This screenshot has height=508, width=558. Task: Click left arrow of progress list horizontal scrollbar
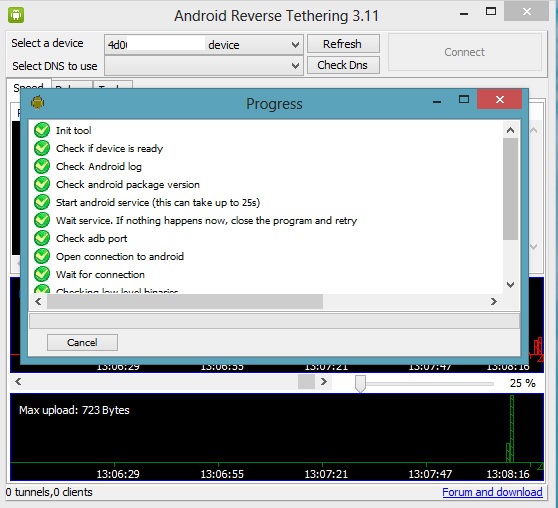point(38,302)
